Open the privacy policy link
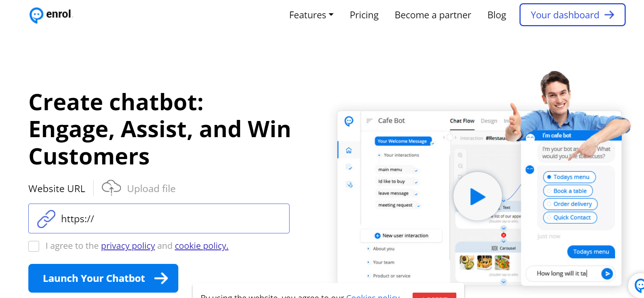The image size is (644, 298). (128, 246)
